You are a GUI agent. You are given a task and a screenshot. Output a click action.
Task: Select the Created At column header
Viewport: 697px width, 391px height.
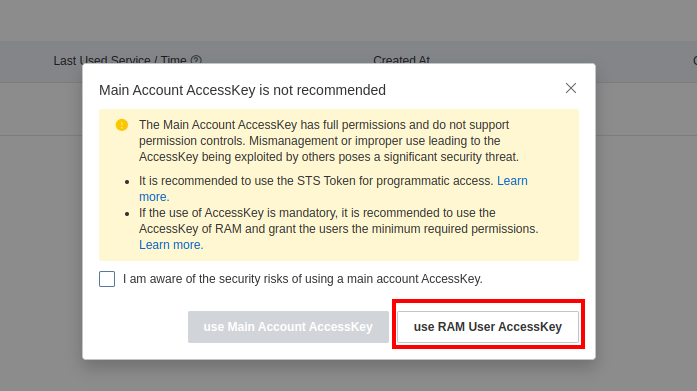[x=401, y=60]
